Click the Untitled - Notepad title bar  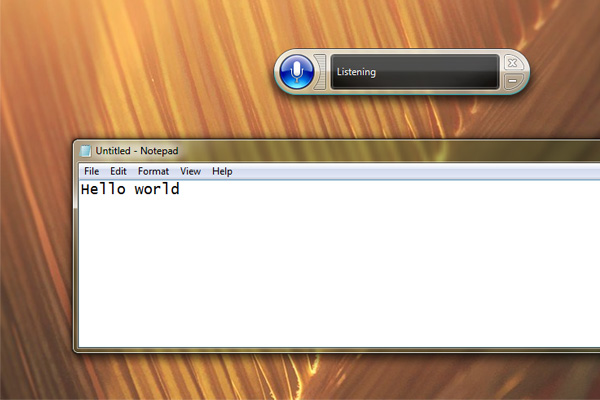(337, 151)
